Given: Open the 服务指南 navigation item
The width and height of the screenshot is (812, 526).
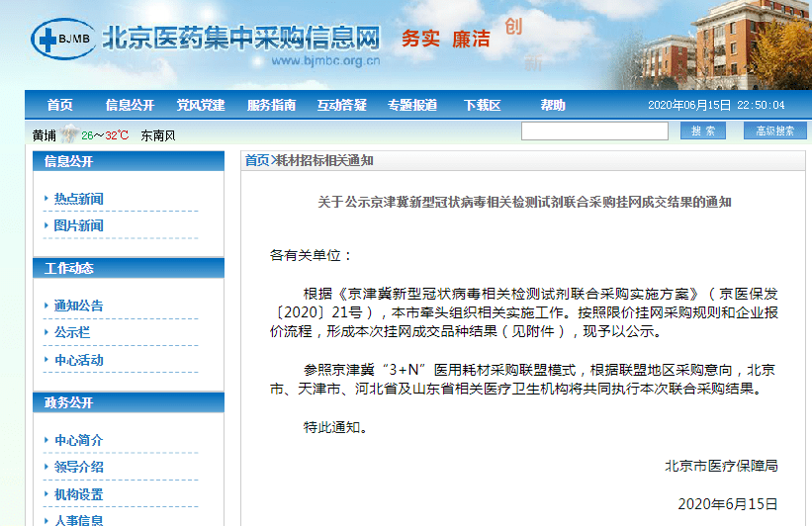Looking at the screenshot, I should (x=271, y=105).
